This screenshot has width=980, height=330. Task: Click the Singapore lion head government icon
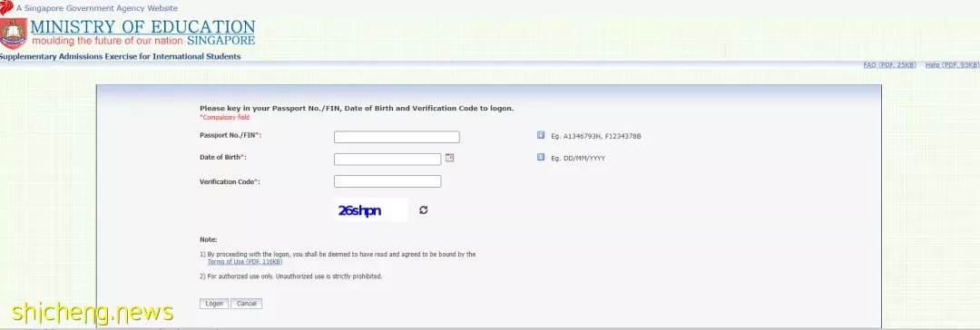pyautogui.click(x=7, y=7)
